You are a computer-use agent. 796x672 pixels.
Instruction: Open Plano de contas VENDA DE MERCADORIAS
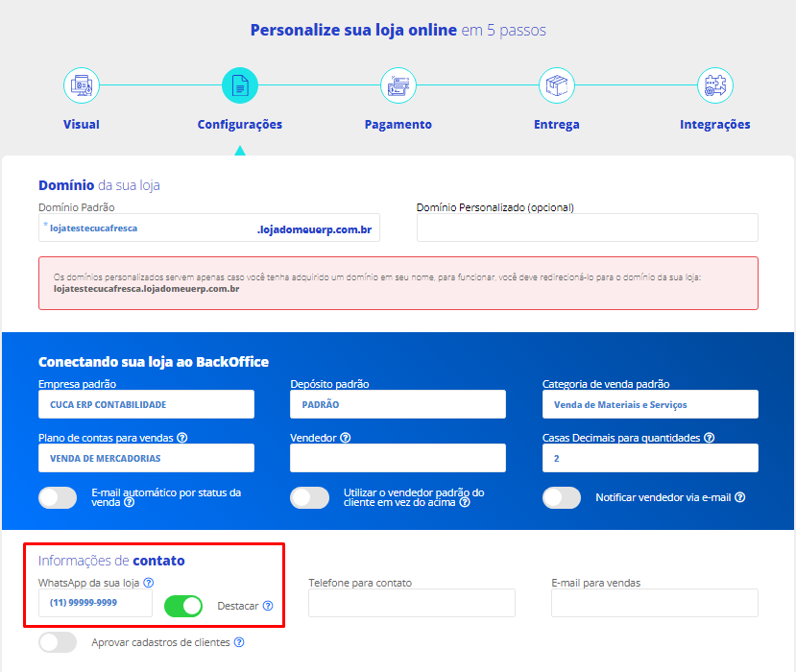pyautogui.click(x=146, y=458)
